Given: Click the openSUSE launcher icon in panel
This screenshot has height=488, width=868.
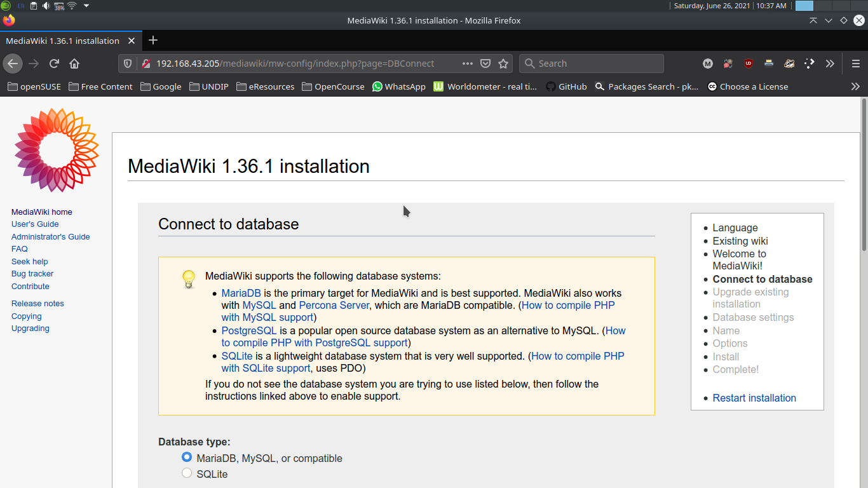Looking at the screenshot, I should 5,6.
